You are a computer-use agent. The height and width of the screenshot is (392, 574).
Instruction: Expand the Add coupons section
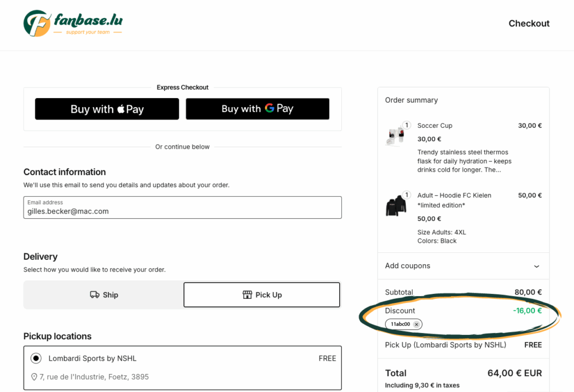coord(408,266)
